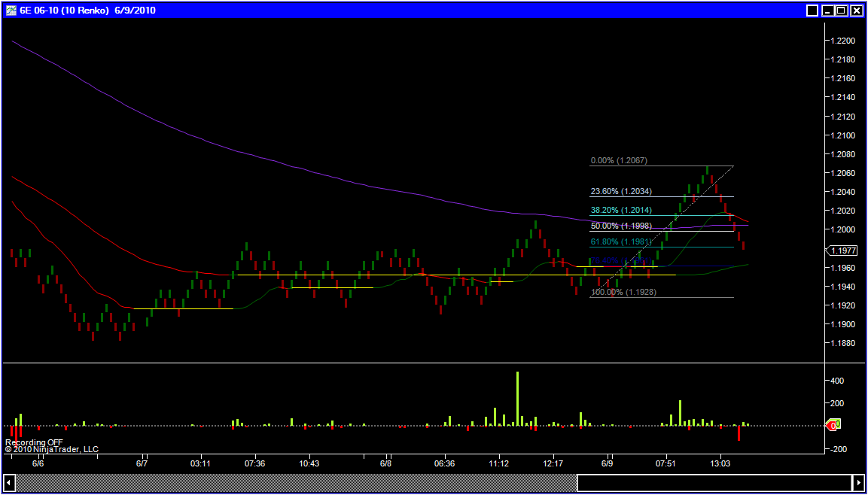Click the 11:12 time axis label

[499, 463]
